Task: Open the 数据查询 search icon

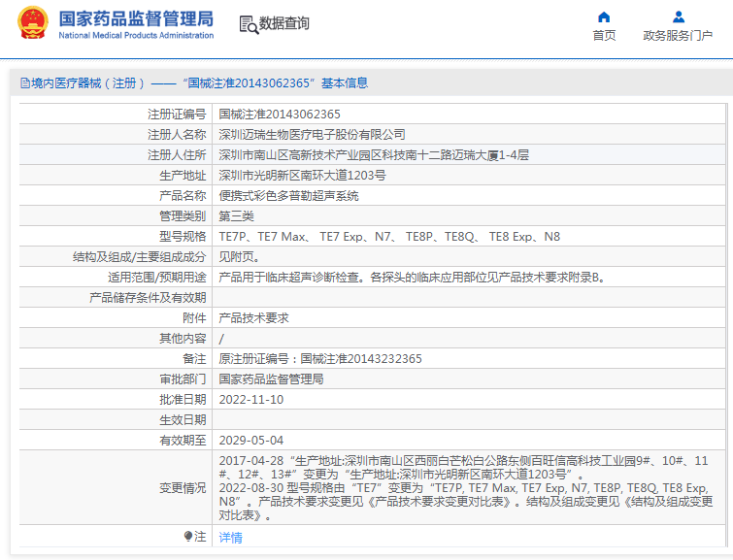Action: 249,25
